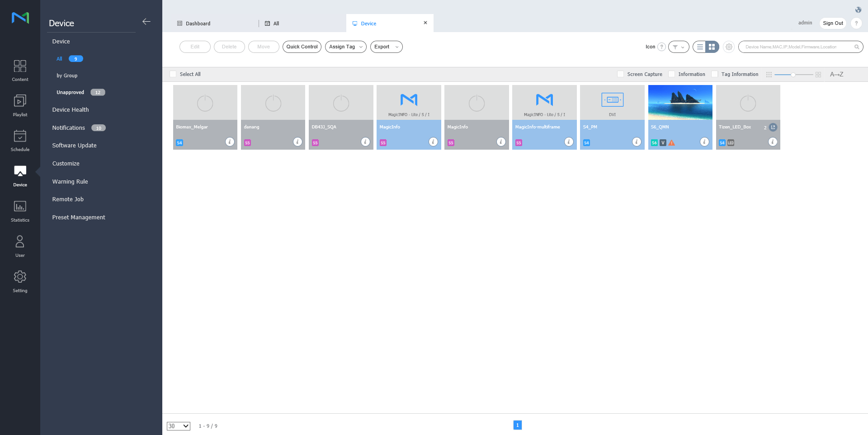The width and height of the screenshot is (868, 435).
Task: Enable the Information checkbox
Action: [x=671, y=74]
